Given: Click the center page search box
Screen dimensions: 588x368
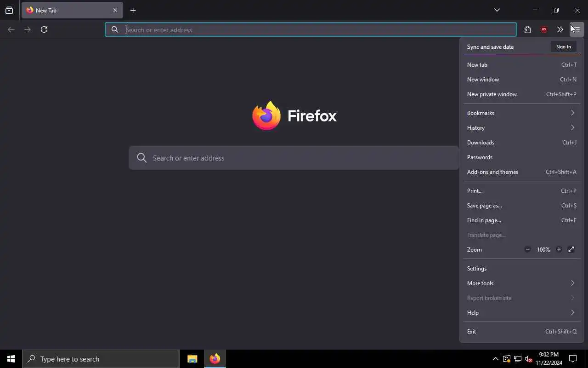Looking at the screenshot, I should (294, 158).
